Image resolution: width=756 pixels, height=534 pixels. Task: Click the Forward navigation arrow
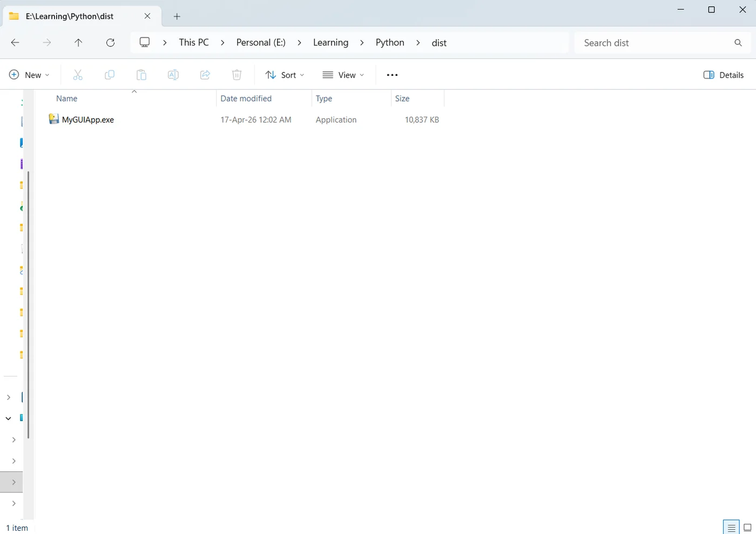point(47,43)
